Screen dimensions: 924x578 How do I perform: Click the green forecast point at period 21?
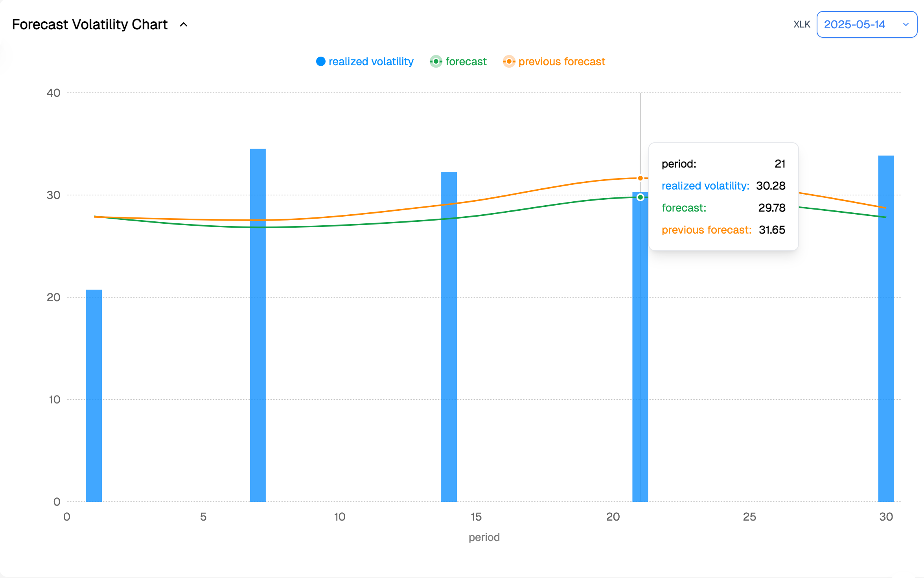[x=640, y=197]
